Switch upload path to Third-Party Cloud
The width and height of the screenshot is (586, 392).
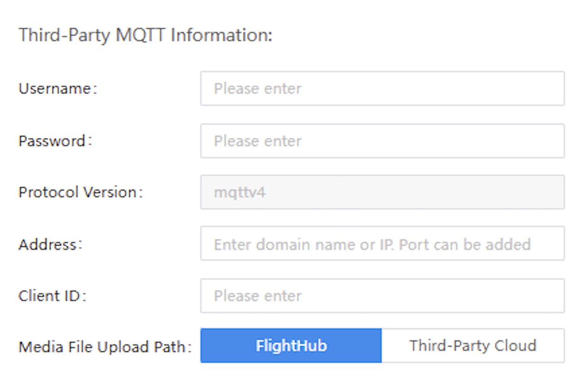coord(472,346)
